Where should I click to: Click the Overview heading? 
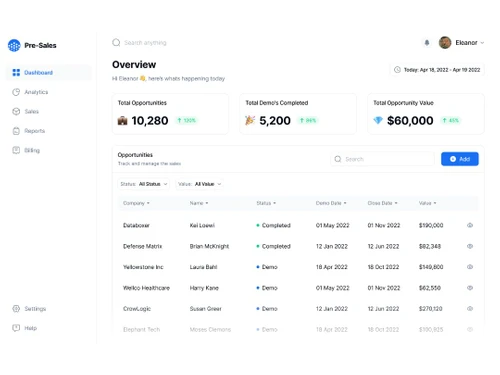(x=134, y=65)
